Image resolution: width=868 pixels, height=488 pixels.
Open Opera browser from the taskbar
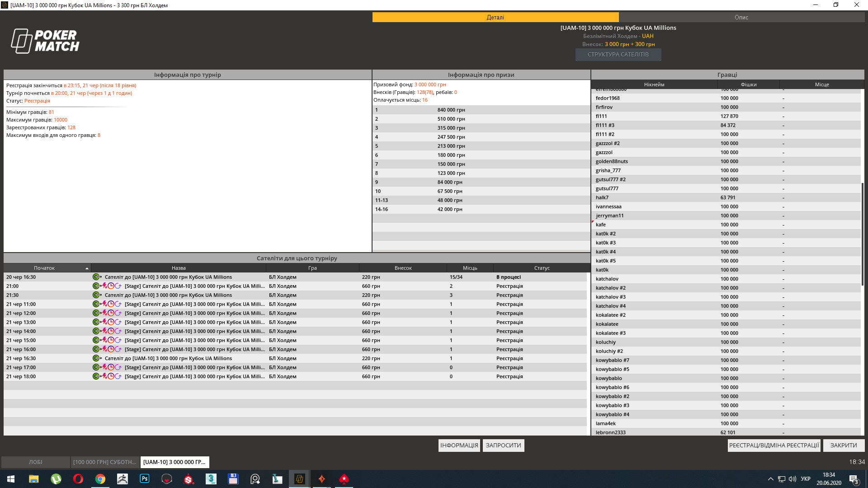point(78,479)
